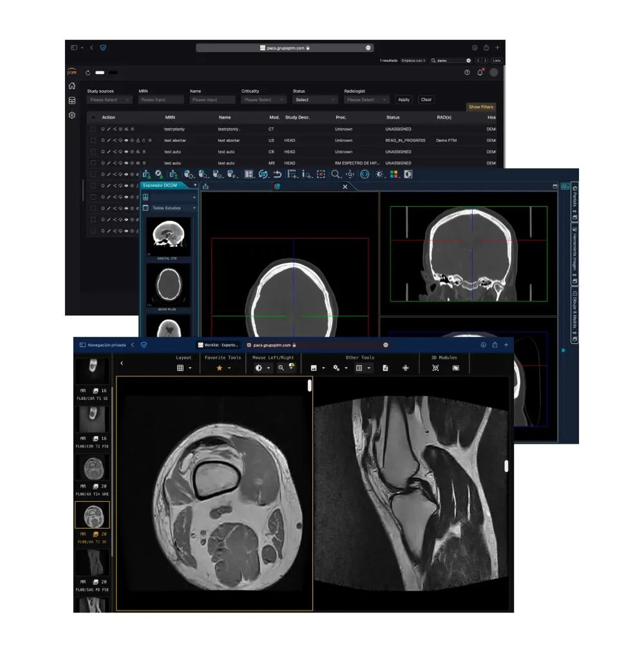Click the Safari find field containing demo
The height and width of the screenshot is (653, 644).
pyautogui.click(x=451, y=61)
